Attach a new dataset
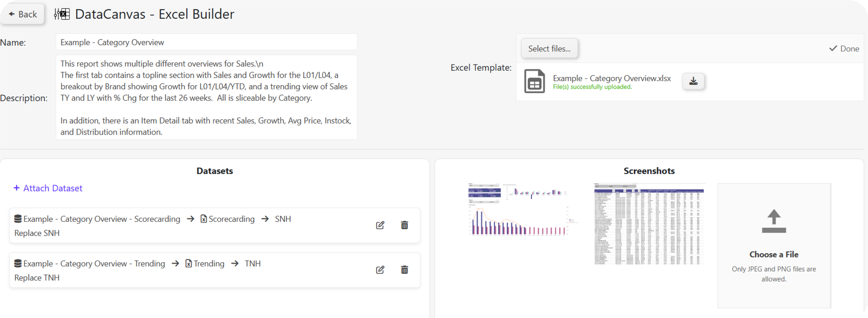This screenshot has height=318, width=868. click(48, 188)
